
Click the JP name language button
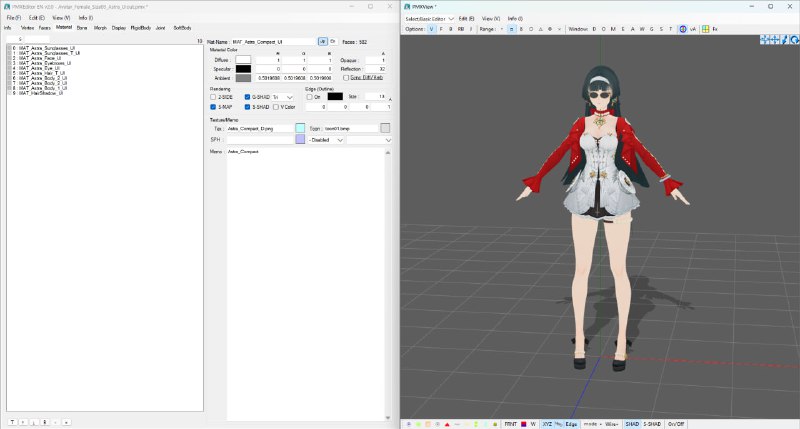[x=322, y=41]
